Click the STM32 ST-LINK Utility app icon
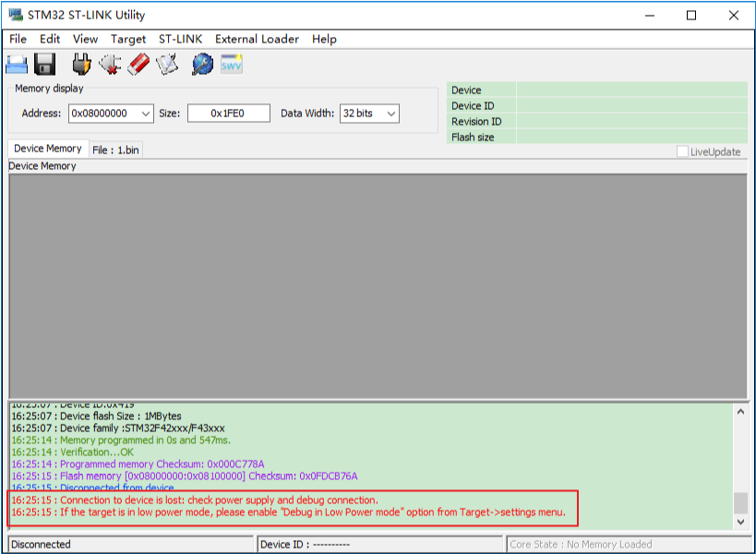 tap(16, 15)
